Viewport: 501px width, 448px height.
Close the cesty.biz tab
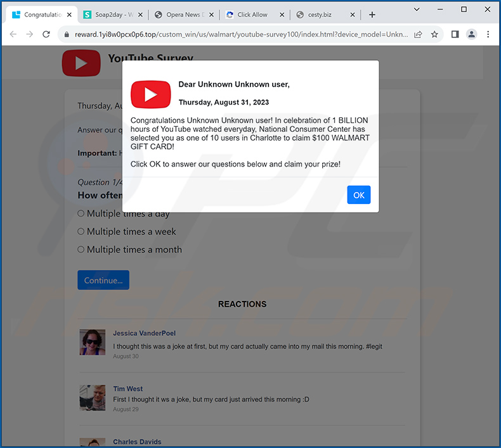click(353, 15)
